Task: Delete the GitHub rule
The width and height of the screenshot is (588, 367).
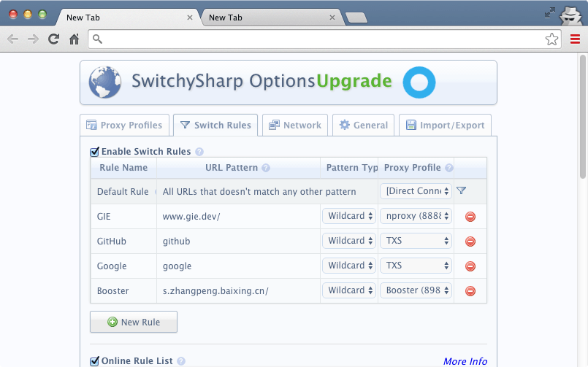Action: click(470, 242)
